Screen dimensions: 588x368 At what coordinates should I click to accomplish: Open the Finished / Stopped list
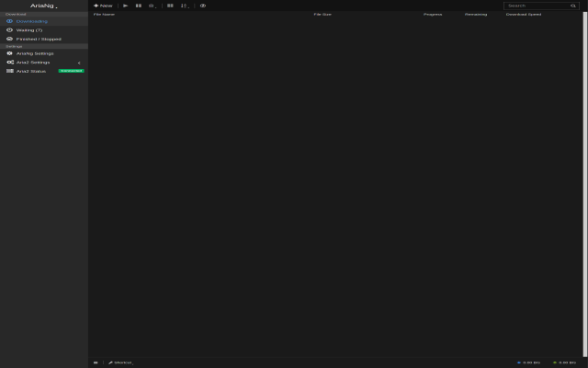44,39
